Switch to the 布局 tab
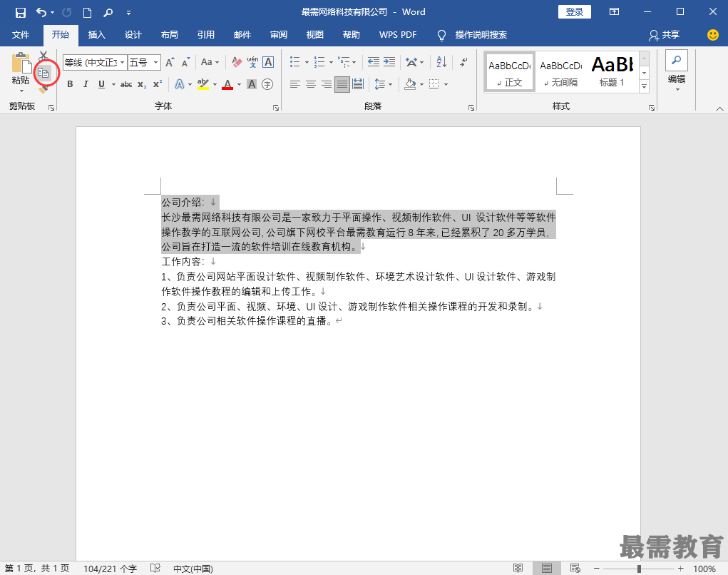Screen dimensions: 728x575 click(x=170, y=35)
